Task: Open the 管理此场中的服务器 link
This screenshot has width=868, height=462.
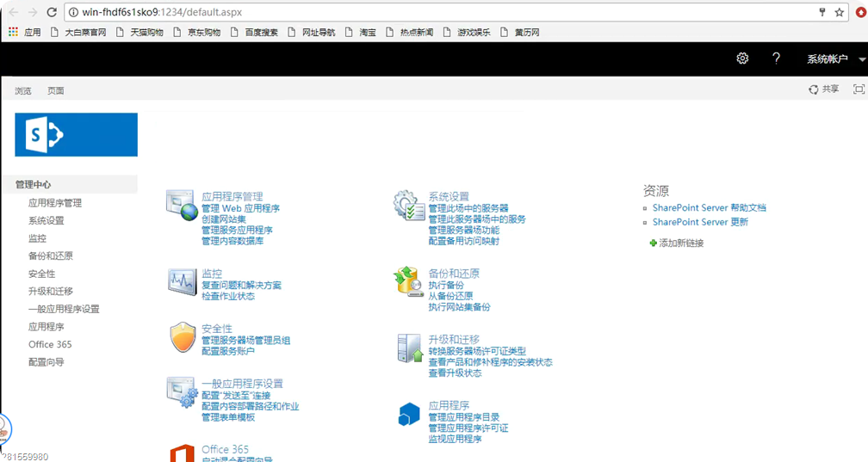Action: [468, 208]
